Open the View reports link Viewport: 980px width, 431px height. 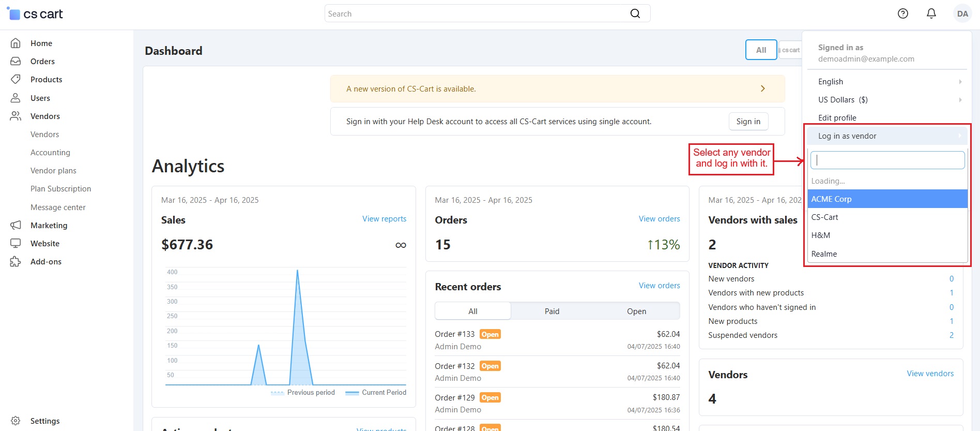(x=384, y=219)
